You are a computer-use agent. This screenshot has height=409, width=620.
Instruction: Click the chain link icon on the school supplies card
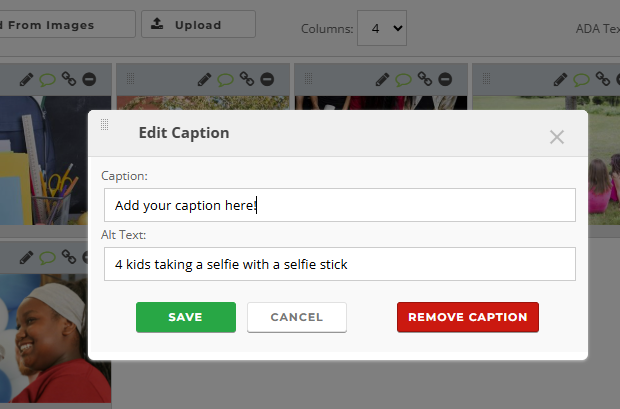click(x=69, y=79)
